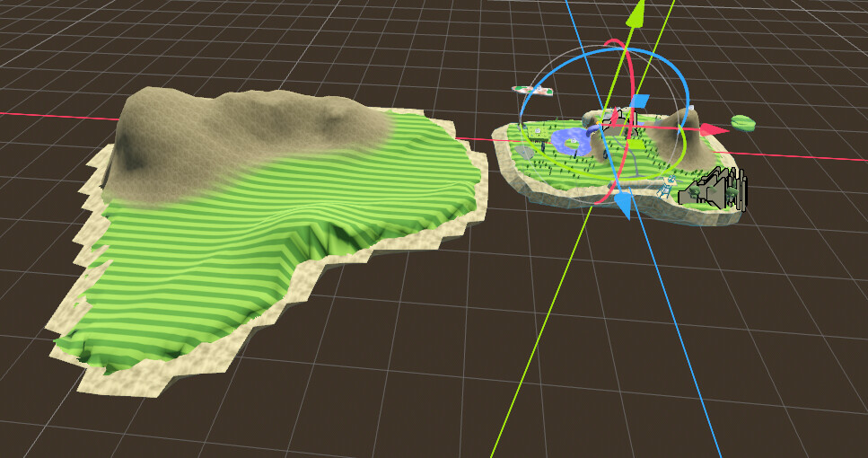Screen dimensions: 868x458
Task: Select the camera icon on small island
Action: [715, 190]
